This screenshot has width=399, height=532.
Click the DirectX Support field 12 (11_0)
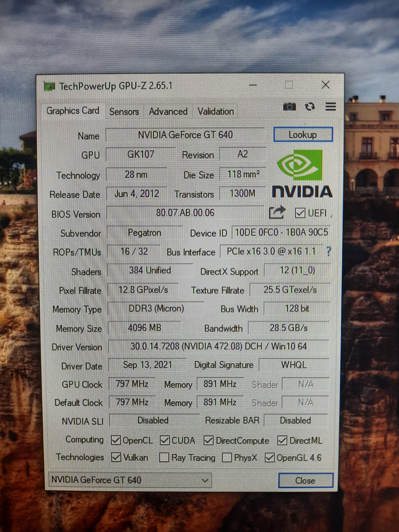[297, 270]
